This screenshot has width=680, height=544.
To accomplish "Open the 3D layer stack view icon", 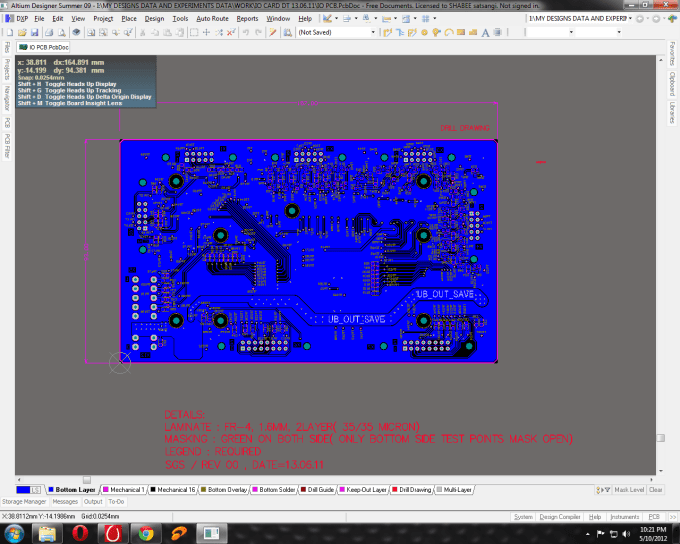I will tap(76, 33).
